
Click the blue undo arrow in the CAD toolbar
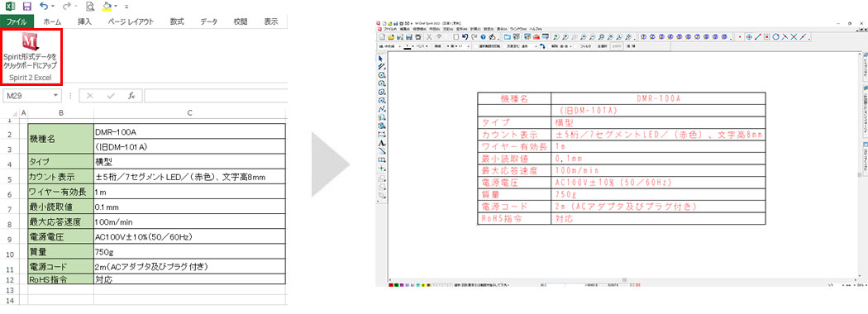pyautogui.click(x=465, y=36)
